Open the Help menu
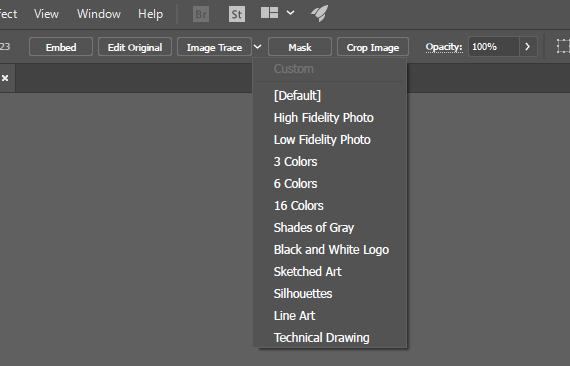 (150, 14)
